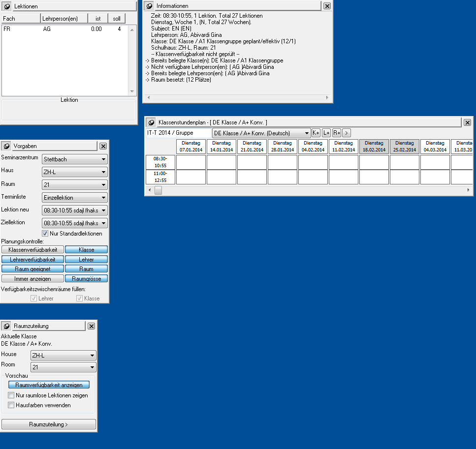Open the Seminarzentrum dropdown showing Stettbach
The width and height of the screenshot is (476, 449).
(74, 159)
